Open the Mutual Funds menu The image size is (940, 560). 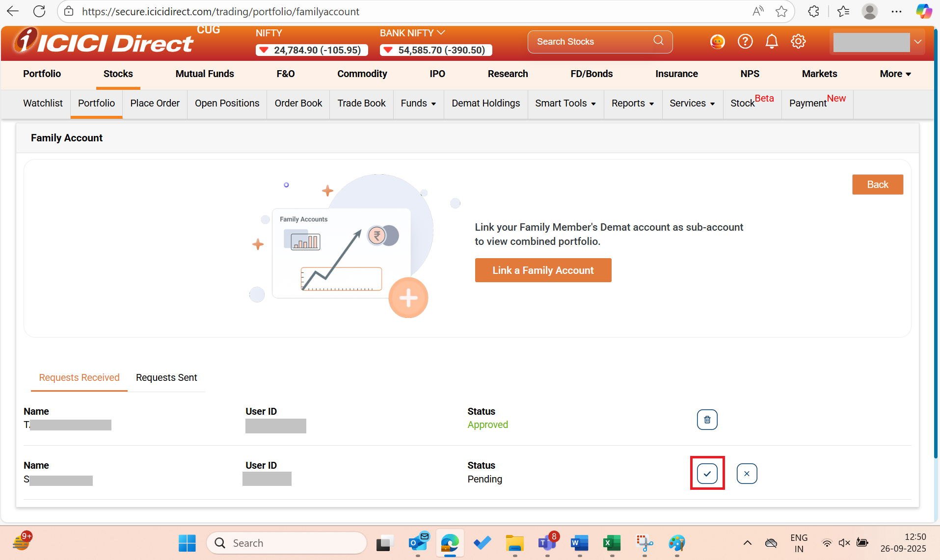click(204, 74)
